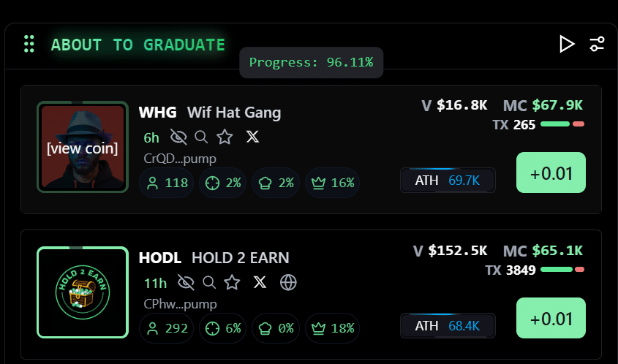Copy the CrQD...pump contract address
618x364 pixels.
[x=180, y=159]
